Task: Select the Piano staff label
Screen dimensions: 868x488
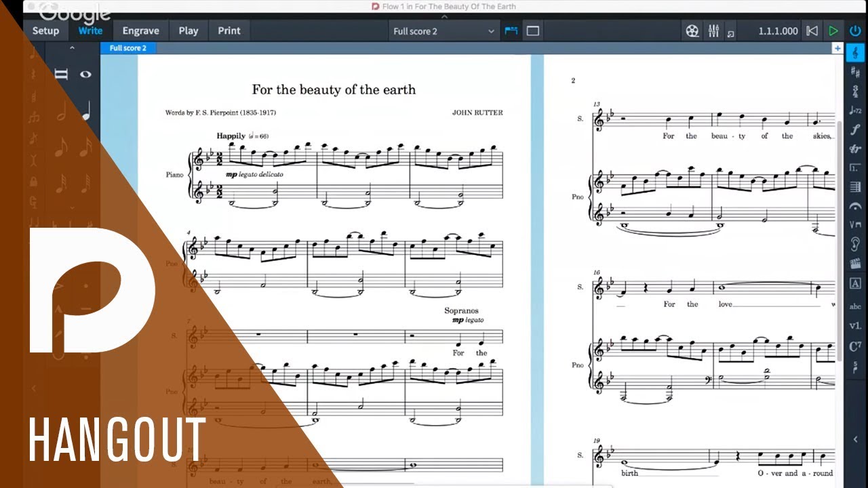Action: pyautogui.click(x=174, y=174)
